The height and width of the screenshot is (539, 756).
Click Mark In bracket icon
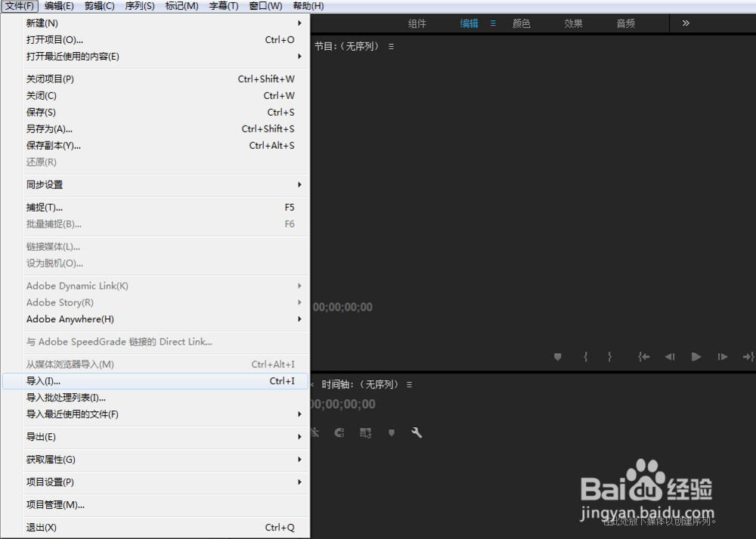(x=585, y=357)
